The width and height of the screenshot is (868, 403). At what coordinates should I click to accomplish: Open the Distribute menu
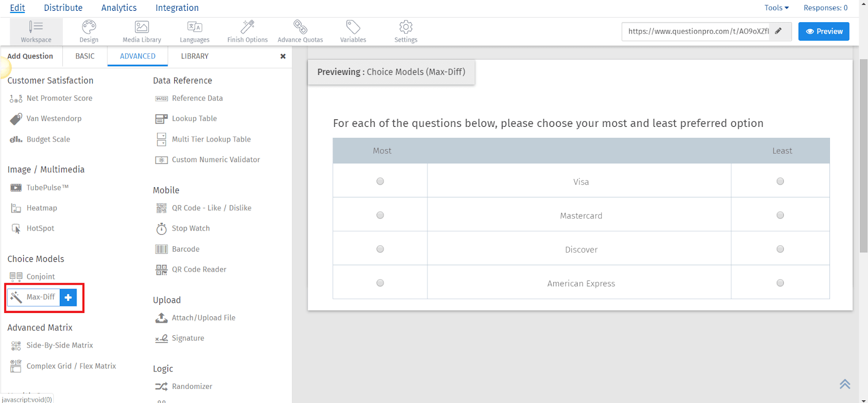[63, 8]
